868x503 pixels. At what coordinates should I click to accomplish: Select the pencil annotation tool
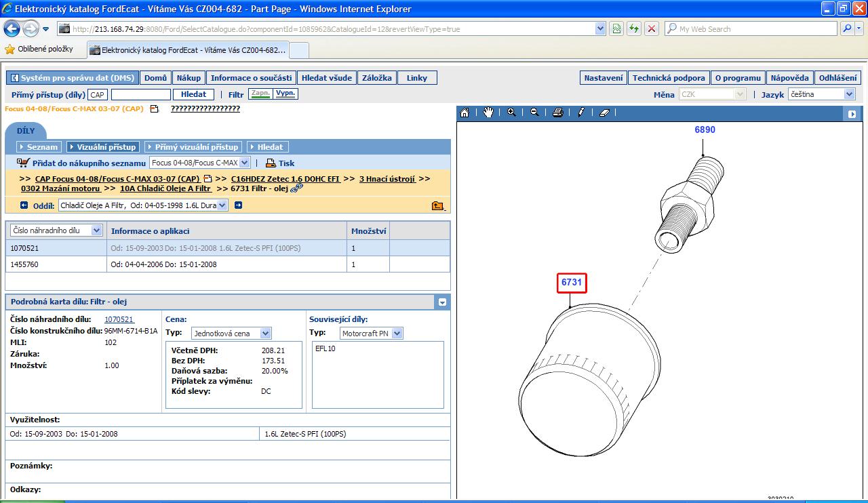point(581,113)
